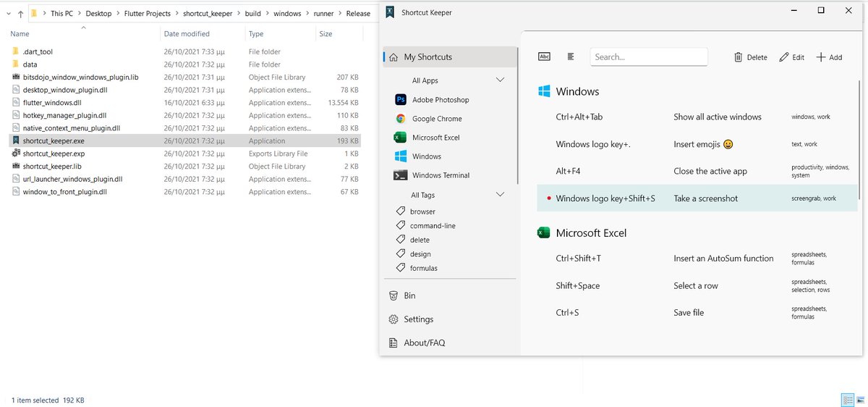Select the Windows Terminal sidebar icon
Image resolution: width=868 pixels, height=407 pixels.
400,175
